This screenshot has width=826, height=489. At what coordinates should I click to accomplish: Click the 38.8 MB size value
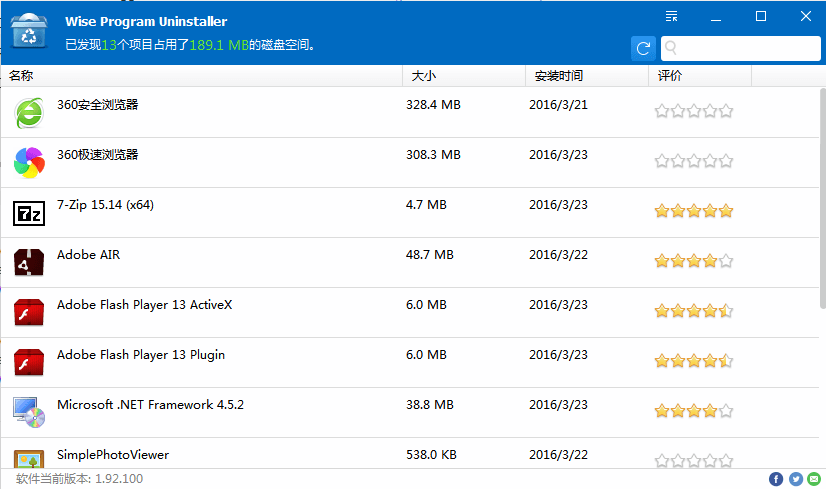(x=429, y=405)
